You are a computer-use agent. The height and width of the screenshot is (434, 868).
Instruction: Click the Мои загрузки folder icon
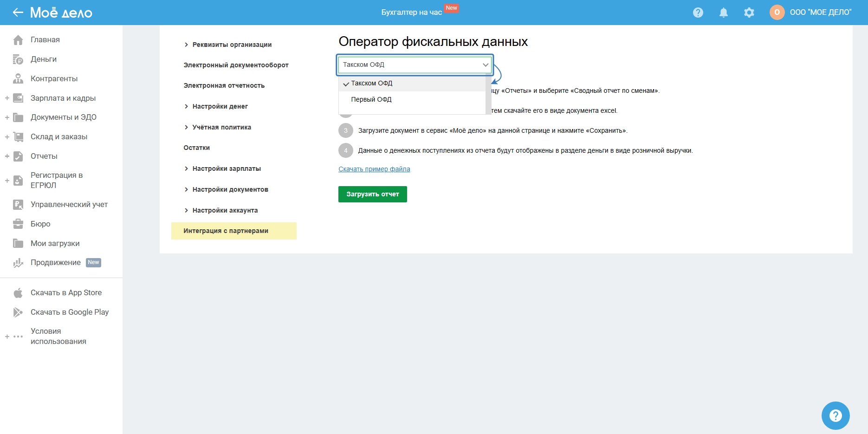coord(18,244)
